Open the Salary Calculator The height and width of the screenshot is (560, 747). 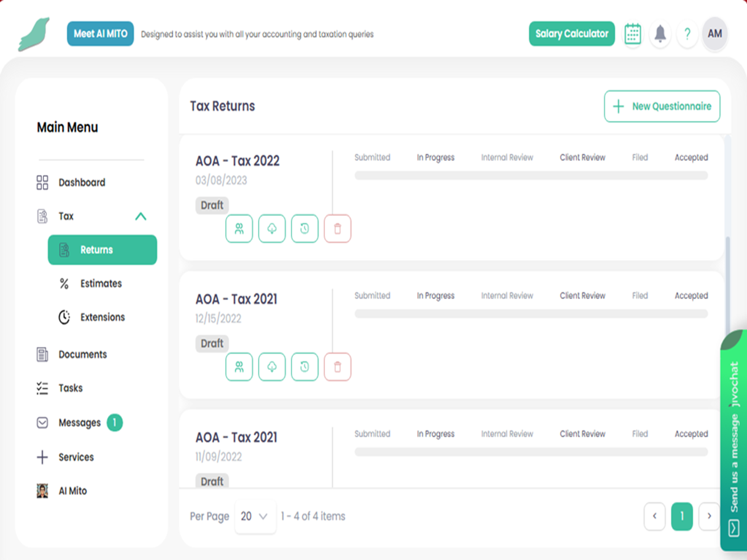pos(572,34)
